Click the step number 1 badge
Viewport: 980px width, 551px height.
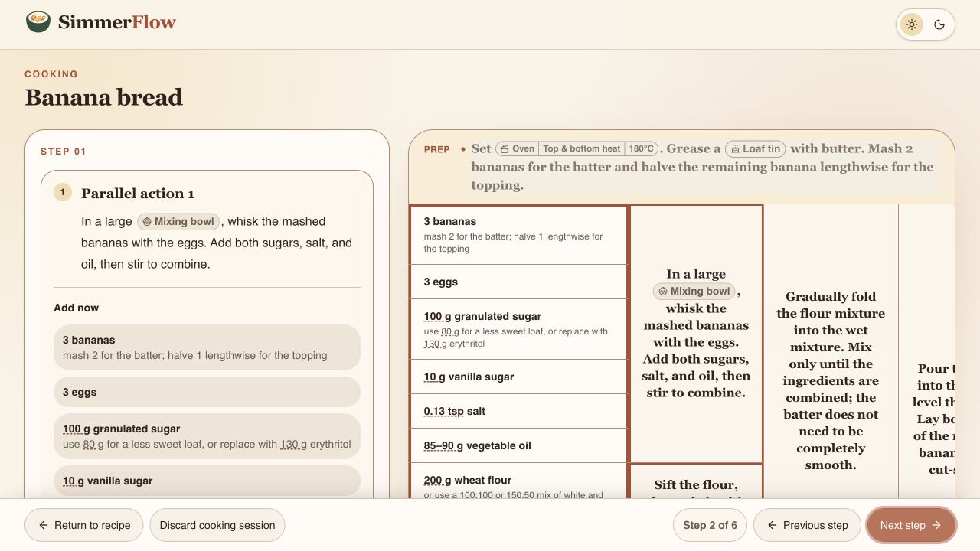pos(63,192)
